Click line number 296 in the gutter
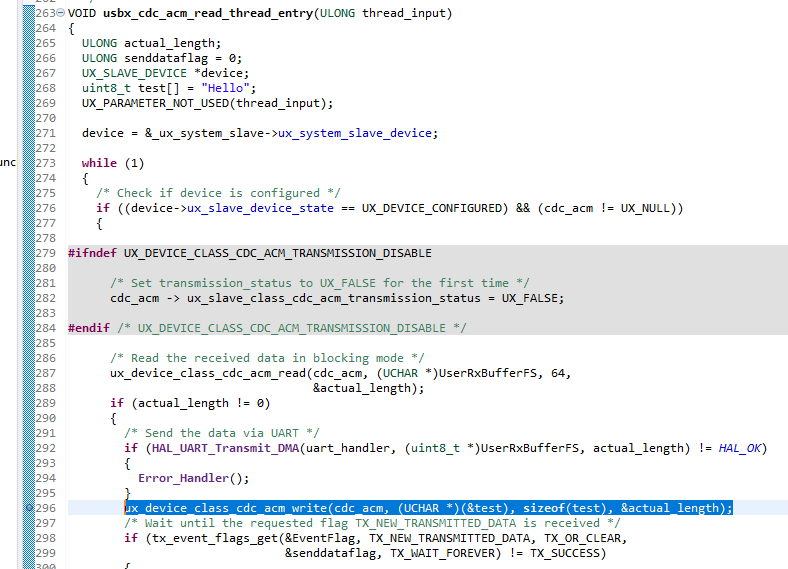788x569 pixels. pos(46,508)
